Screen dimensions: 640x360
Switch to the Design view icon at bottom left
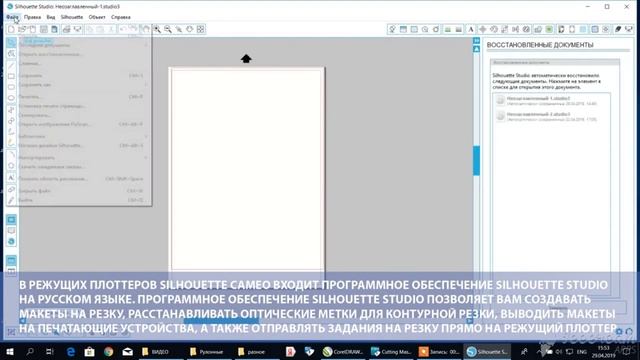pyautogui.click(x=11, y=220)
